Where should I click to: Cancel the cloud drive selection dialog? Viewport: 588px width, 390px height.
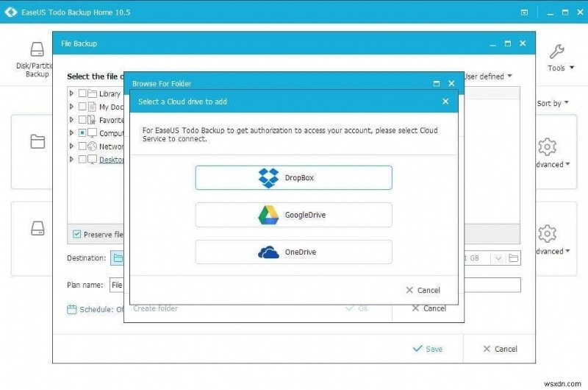pos(423,290)
